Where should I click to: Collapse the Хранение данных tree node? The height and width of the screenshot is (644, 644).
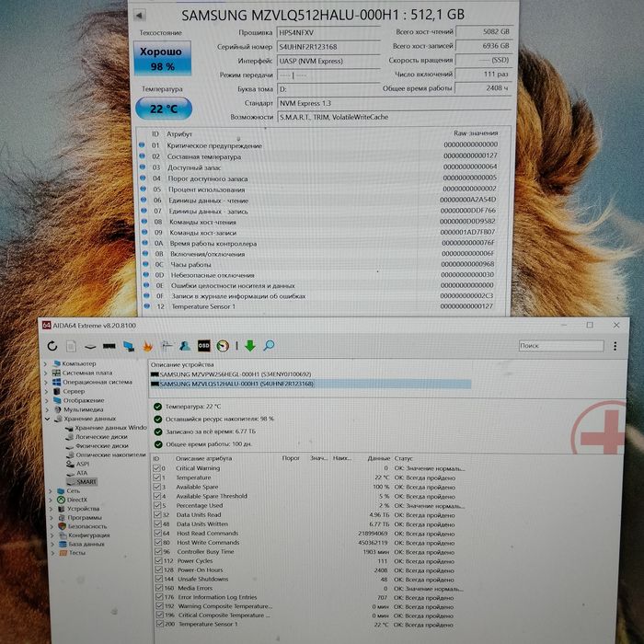[x=48, y=419]
